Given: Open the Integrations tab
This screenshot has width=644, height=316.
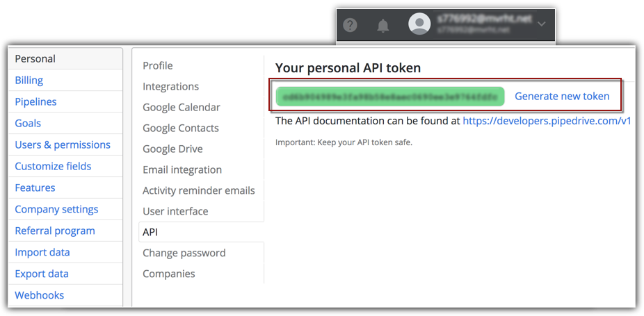Looking at the screenshot, I should pos(170,87).
